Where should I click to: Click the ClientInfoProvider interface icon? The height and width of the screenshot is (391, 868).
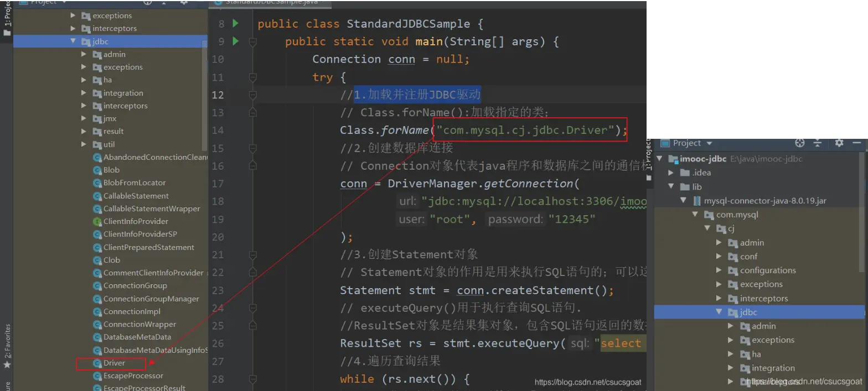click(97, 221)
